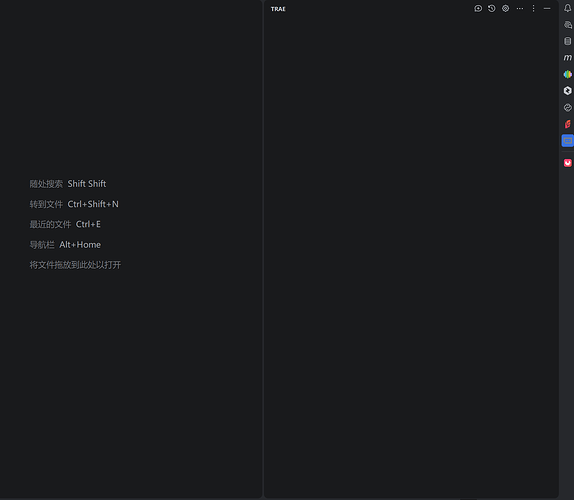Start a new chat in the TRAE panel
Screen dimensions: 574x500
pos(478,8)
